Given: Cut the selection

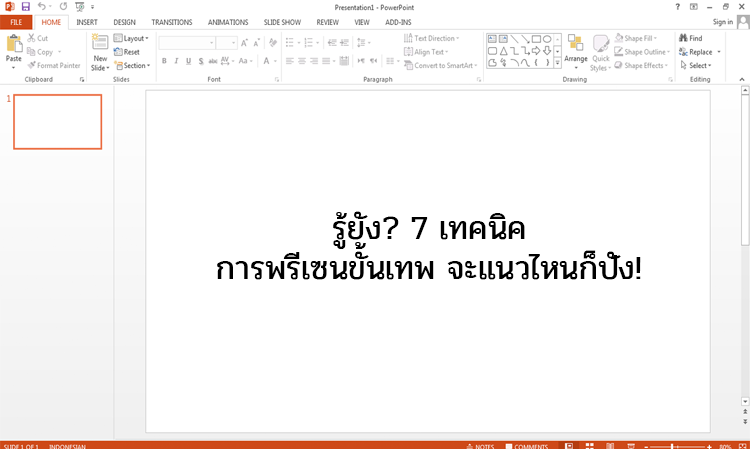Looking at the screenshot, I should click(37, 38).
